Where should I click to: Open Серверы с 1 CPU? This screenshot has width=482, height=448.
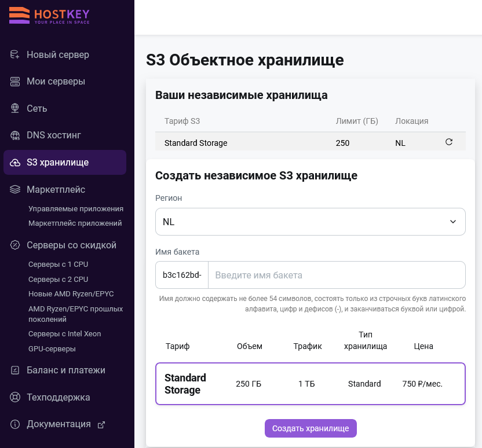coord(58,265)
